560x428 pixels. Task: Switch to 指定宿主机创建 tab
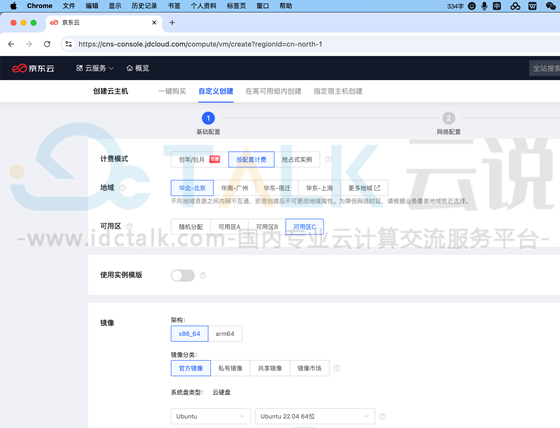(x=338, y=91)
